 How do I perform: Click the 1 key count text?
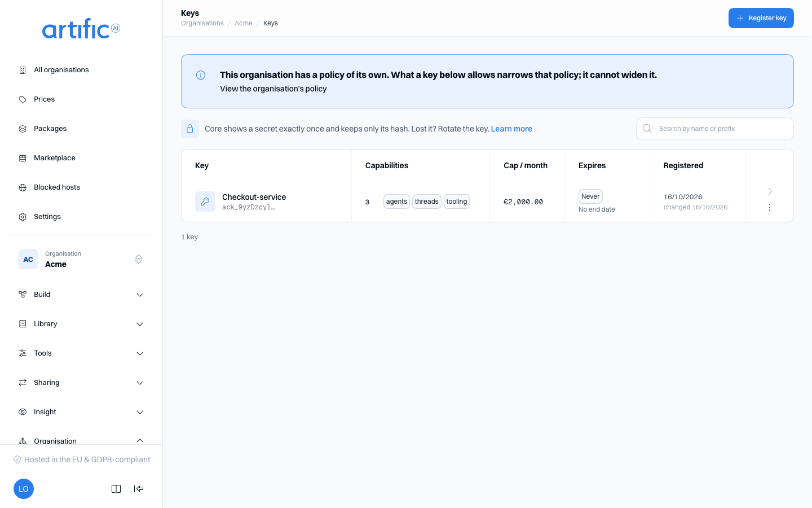pyautogui.click(x=189, y=237)
